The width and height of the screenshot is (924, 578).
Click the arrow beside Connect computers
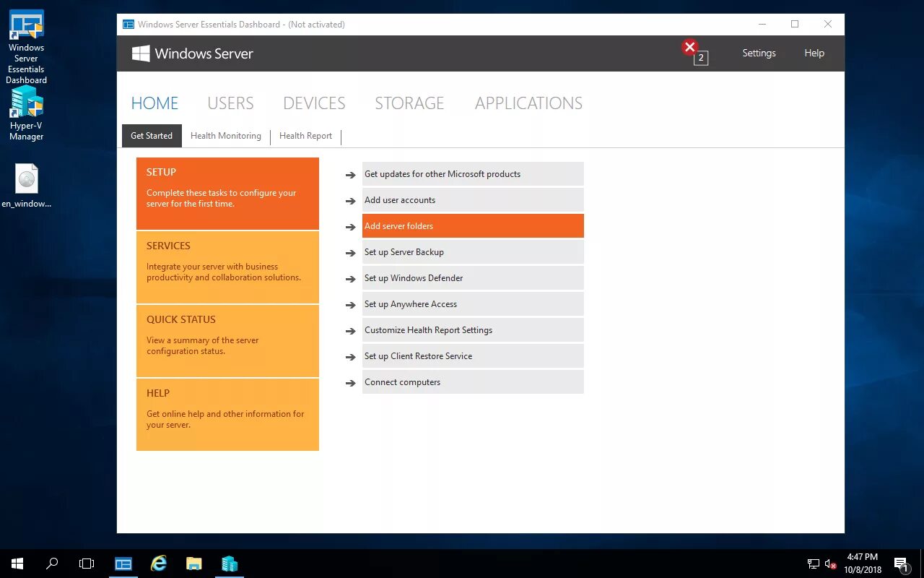351,383
